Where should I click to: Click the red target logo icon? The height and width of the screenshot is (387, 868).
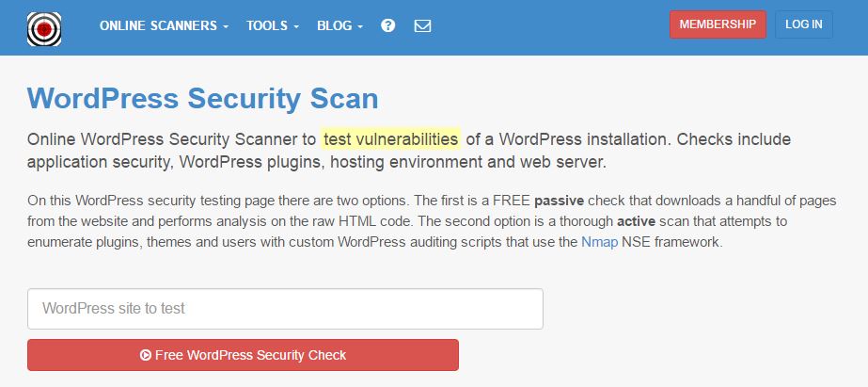click(x=44, y=27)
